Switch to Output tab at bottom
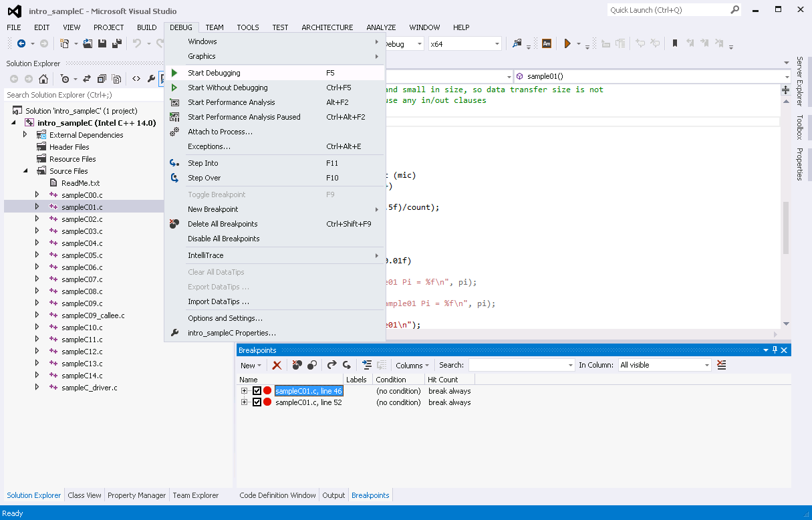 click(333, 495)
